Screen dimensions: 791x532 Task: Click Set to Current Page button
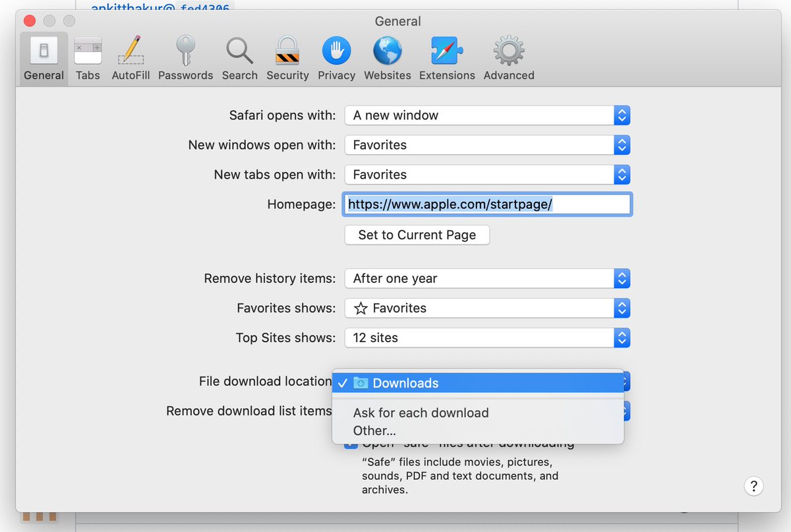tap(417, 235)
